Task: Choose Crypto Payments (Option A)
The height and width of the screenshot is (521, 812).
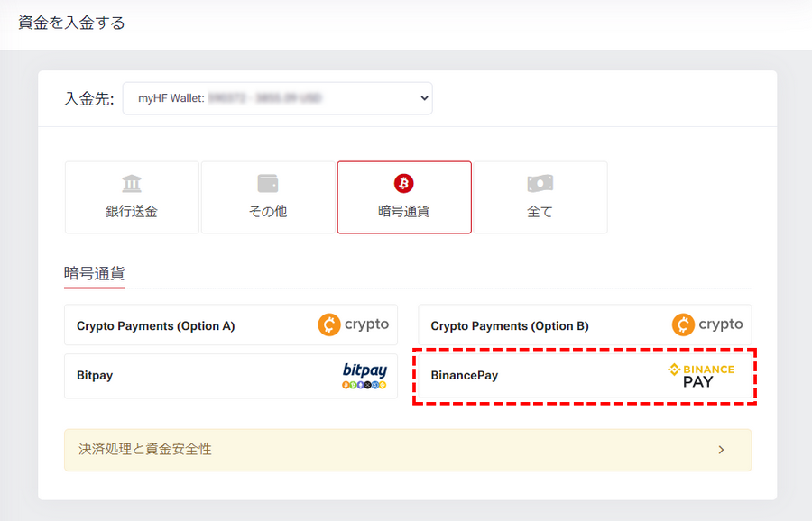Action: click(231, 324)
